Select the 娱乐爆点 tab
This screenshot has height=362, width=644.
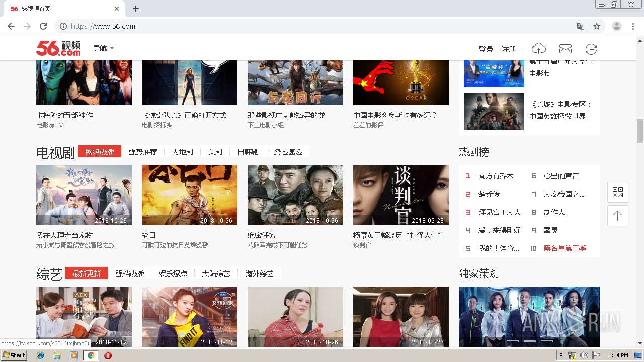coord(173,273)
